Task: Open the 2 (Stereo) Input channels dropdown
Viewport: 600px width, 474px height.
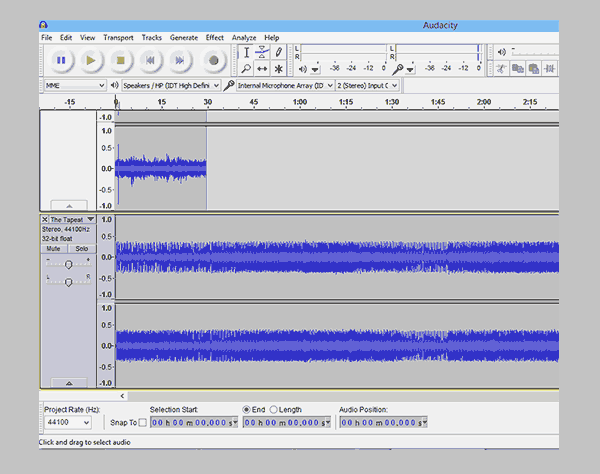Action: pyautogui.click(x=367, y=85)
